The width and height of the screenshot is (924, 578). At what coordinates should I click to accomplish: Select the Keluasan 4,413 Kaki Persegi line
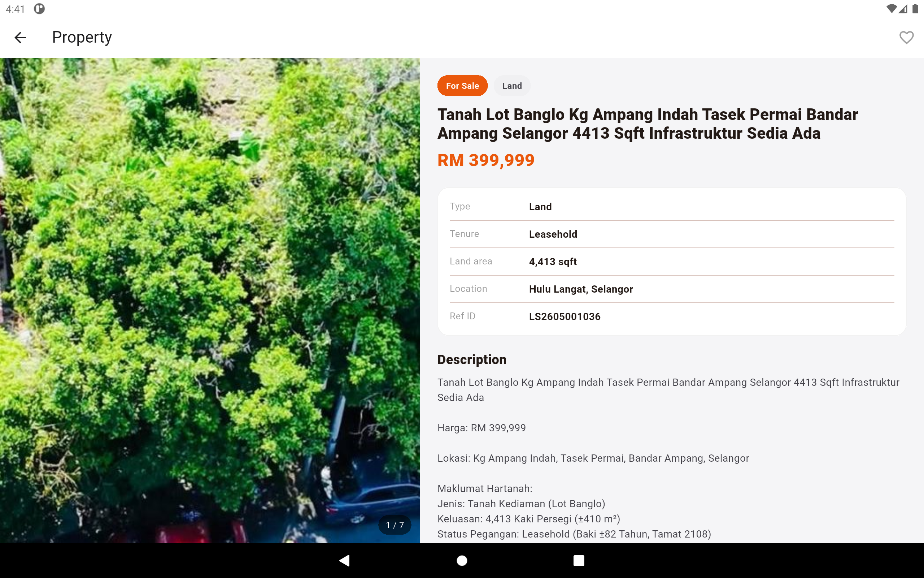(x=528, y=519)
